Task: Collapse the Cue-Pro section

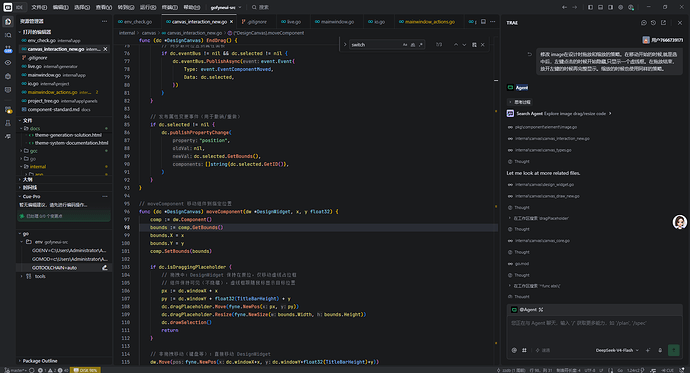Action: (31, 197)
